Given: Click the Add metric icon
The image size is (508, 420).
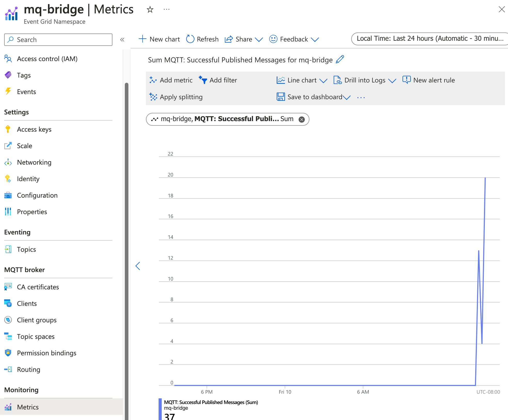Looking at the screenshot, I should (153, 80).
